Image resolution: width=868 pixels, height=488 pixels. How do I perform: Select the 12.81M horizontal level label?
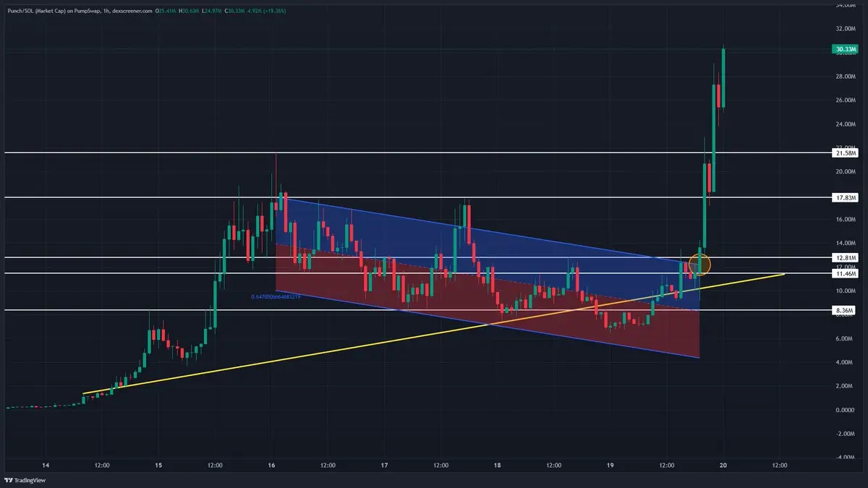(845, 257)
